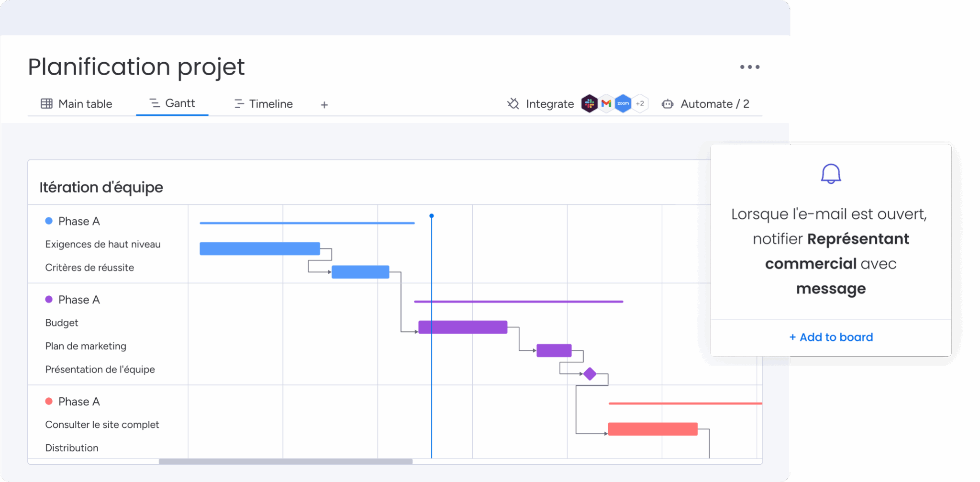Image resolution: width=980 pixels, height=482 pixels.
Task: Show the +2 more integrations badge
Action: coord(640,103)
